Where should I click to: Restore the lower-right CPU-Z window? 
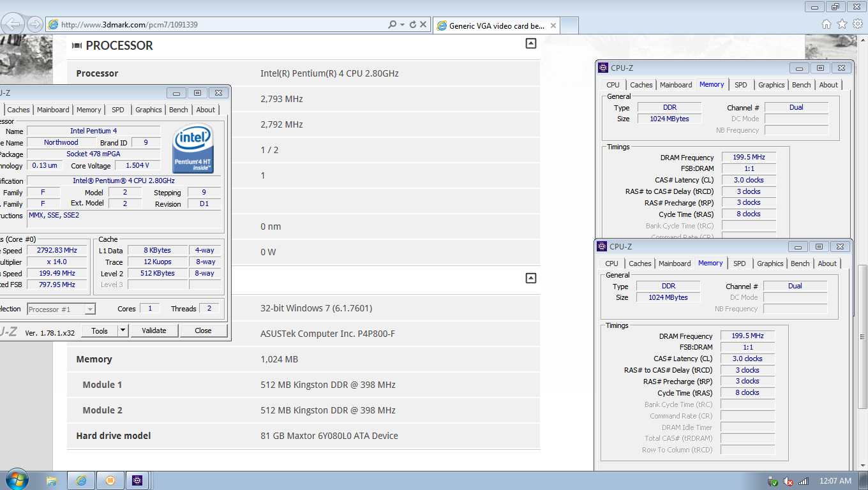(x=819, y=246)
